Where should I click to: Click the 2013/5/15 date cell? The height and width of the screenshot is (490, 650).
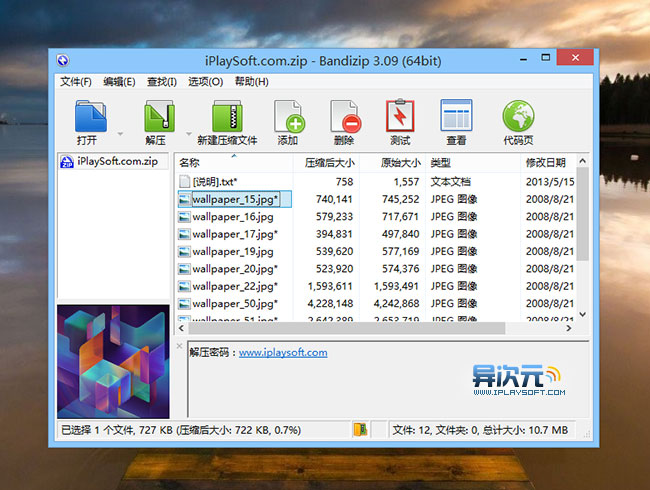[550, 182]
